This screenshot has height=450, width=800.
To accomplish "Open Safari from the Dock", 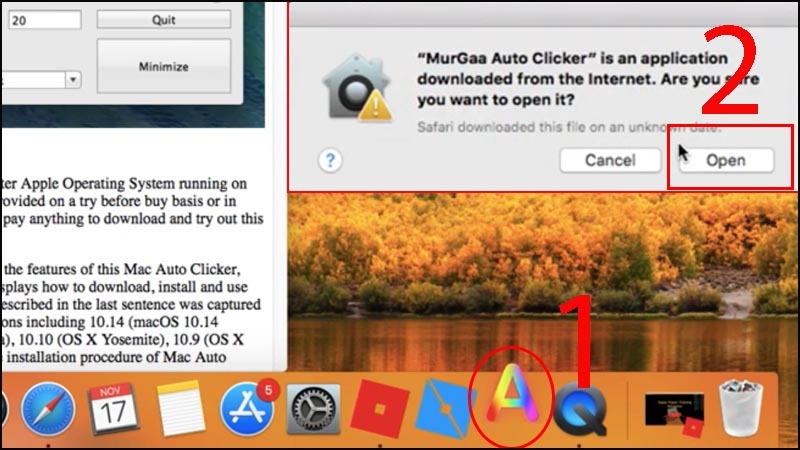I will click(x=48, y=409).
